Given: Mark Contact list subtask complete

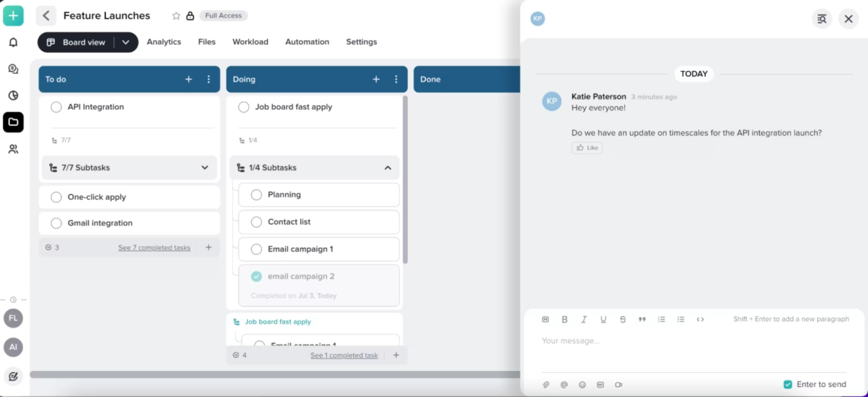Looking at the screenshot, I should (x=256, y=222).
